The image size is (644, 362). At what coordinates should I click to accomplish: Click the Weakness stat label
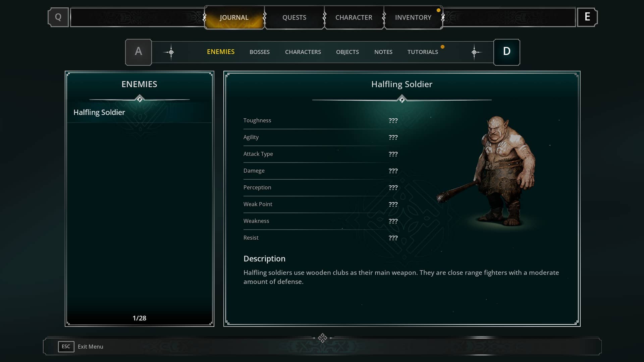256,221
